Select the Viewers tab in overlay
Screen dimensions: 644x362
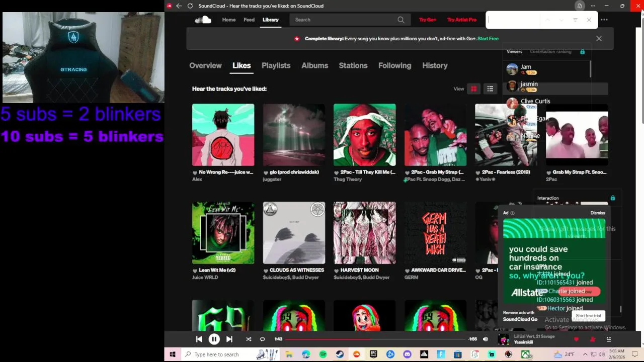point(514,52)
